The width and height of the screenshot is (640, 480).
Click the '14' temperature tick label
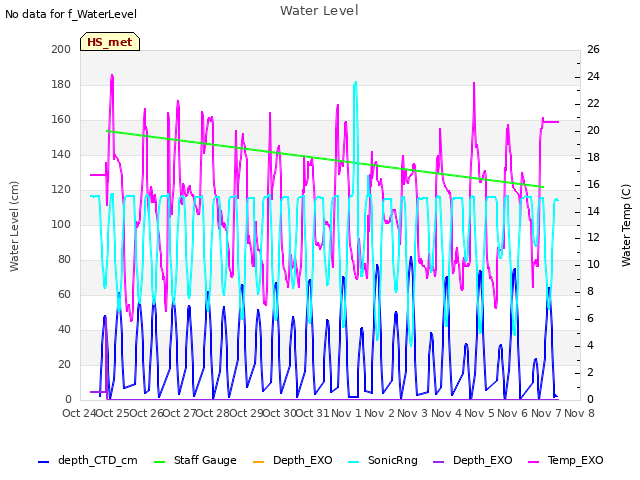(x=593, y=211)
